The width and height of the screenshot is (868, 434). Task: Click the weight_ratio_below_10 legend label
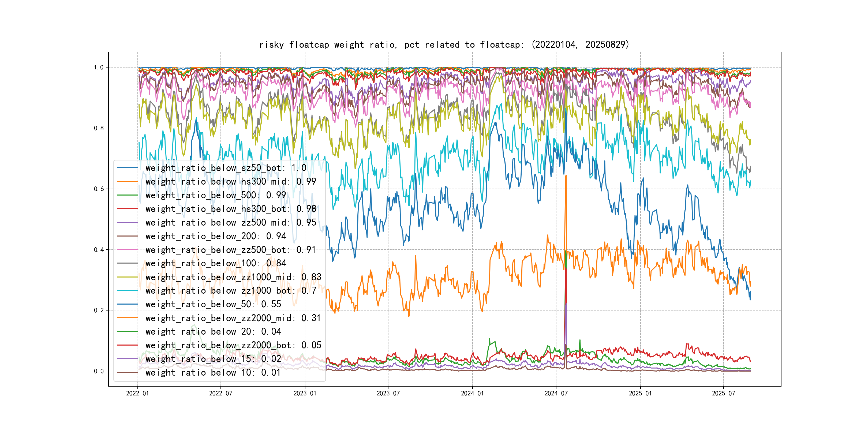[213, 373]
